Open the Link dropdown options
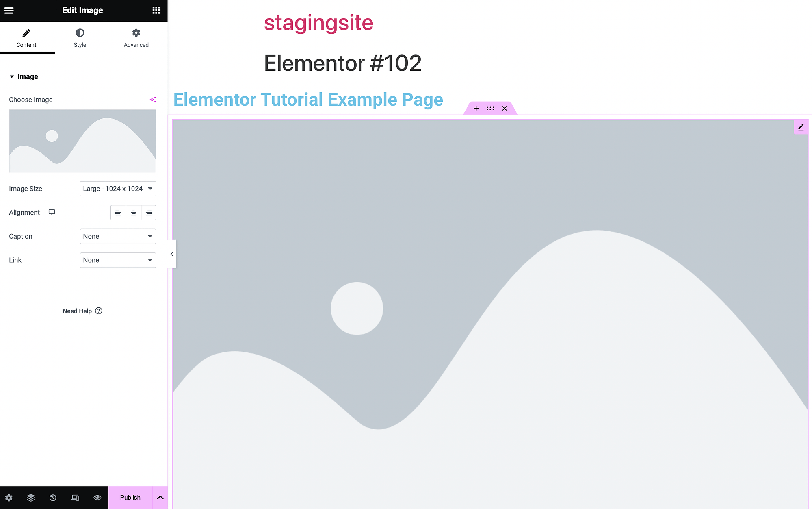 (117, 260)
